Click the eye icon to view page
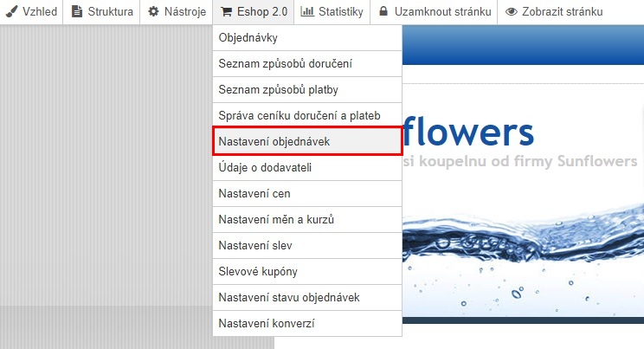 [x=512, y=12]
